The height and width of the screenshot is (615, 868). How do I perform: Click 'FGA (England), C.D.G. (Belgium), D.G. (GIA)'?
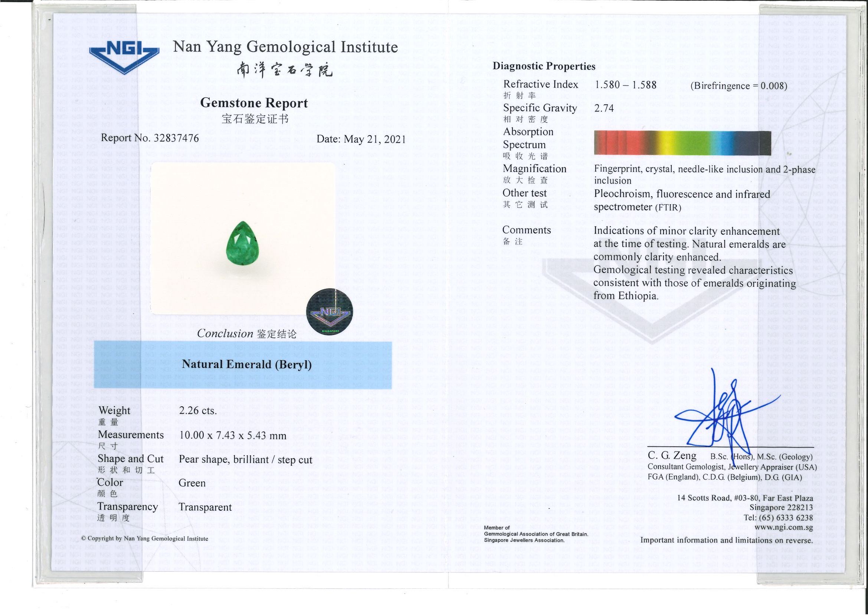point(725,478)
